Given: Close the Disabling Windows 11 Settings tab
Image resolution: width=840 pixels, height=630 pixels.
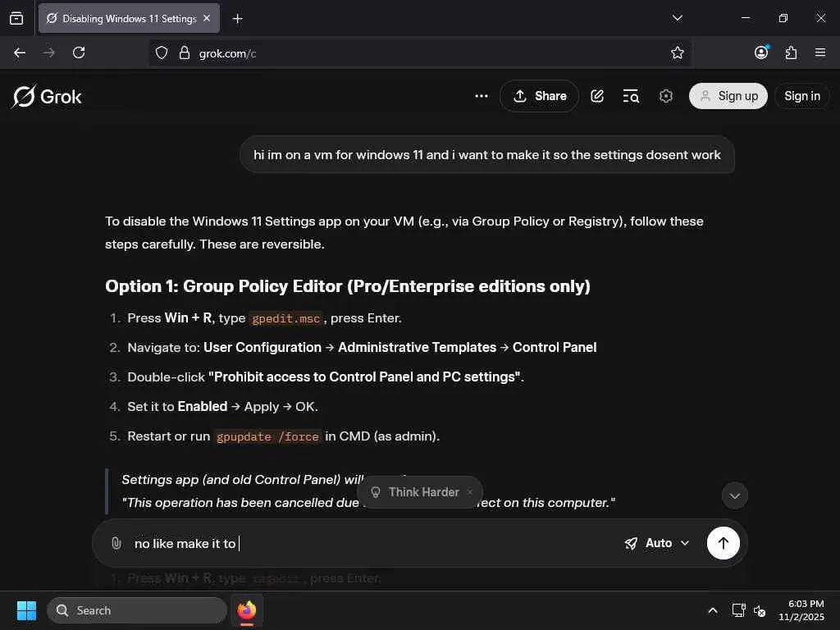Looking at the screenshot, I should pyautogui.click(x=207, y=18).
